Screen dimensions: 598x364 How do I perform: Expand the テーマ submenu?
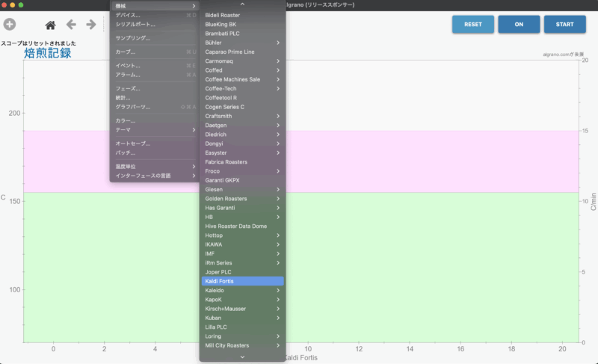click(155, 129)
